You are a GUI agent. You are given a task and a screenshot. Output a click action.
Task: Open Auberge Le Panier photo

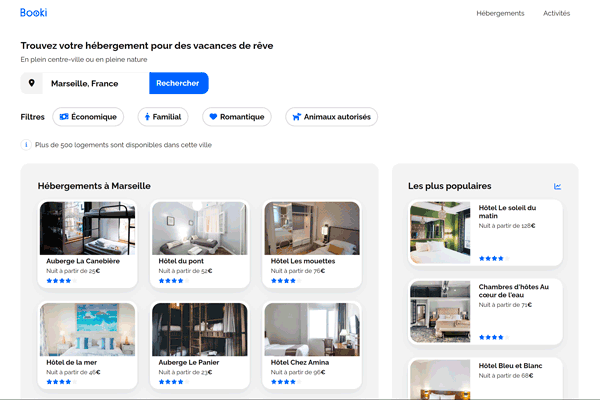(x=200, y=330)
